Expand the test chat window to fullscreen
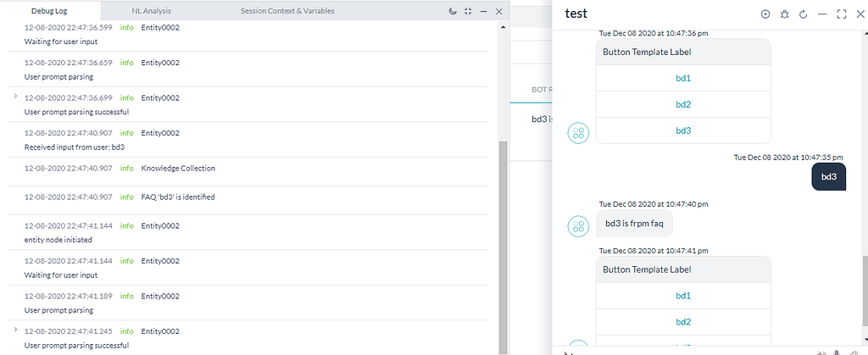The image size is (868, 355). tap(842, 14)
